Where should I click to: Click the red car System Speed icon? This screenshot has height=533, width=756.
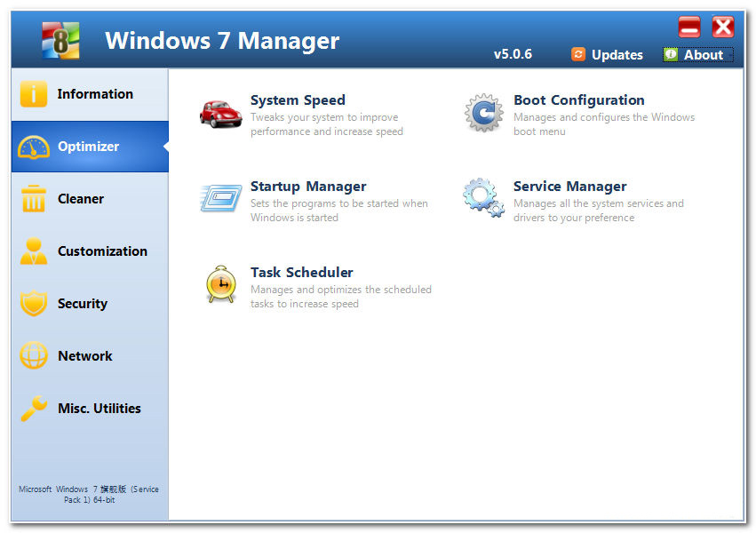221,115
